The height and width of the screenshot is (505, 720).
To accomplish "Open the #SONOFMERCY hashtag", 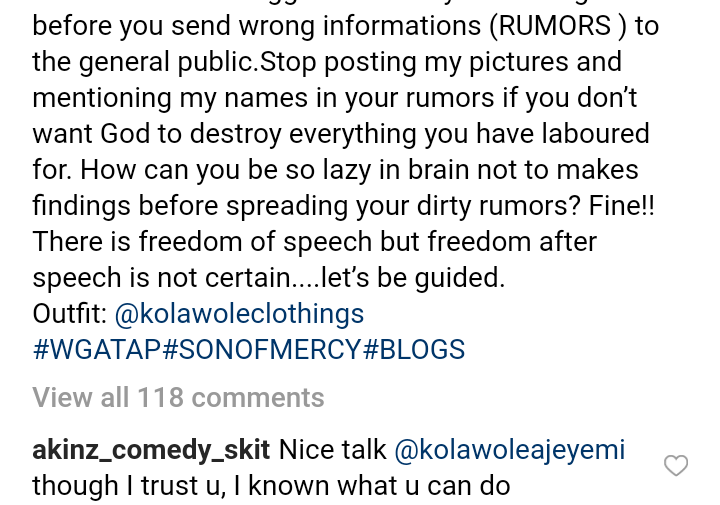I will 262,349.
